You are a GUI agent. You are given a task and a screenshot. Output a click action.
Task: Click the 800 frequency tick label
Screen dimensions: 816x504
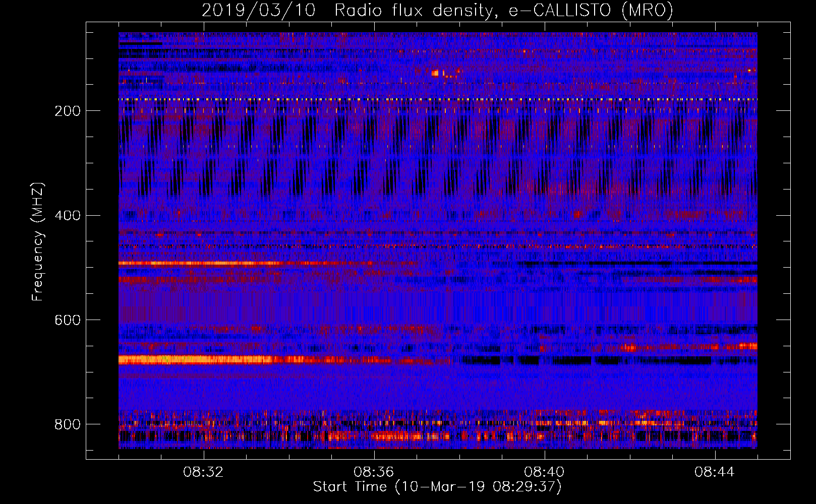click(x=68, y=424)
